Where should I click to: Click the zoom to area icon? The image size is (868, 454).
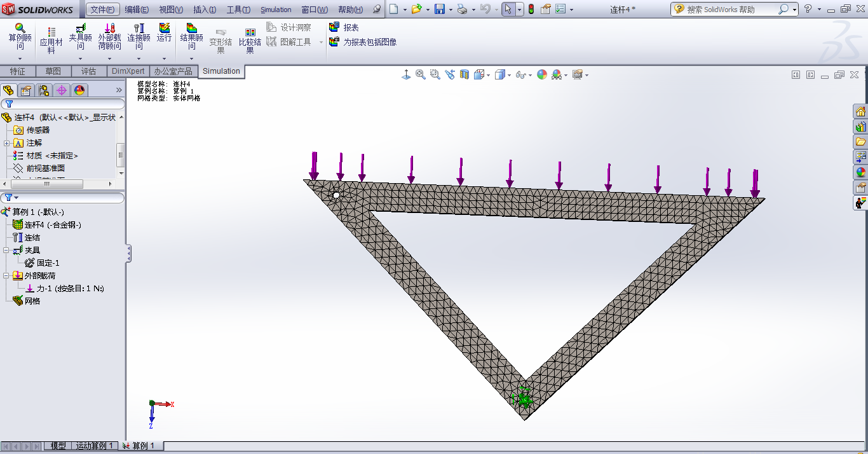tap(435, 74)
